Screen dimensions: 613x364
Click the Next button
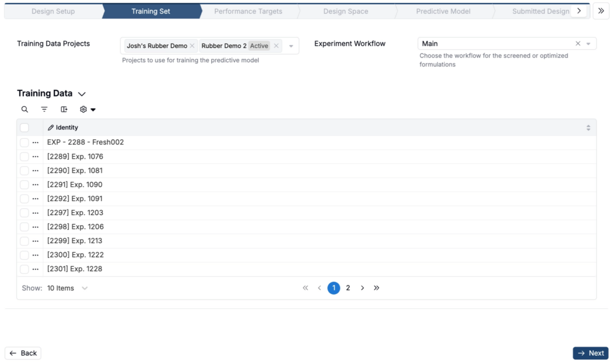point(590,353)
